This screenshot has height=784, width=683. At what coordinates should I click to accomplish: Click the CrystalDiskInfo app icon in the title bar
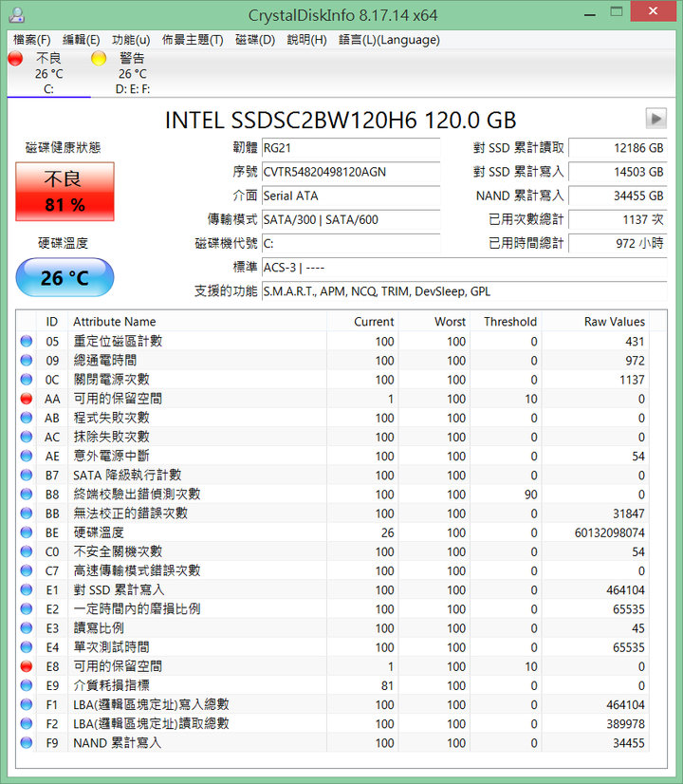click(16, 15)
